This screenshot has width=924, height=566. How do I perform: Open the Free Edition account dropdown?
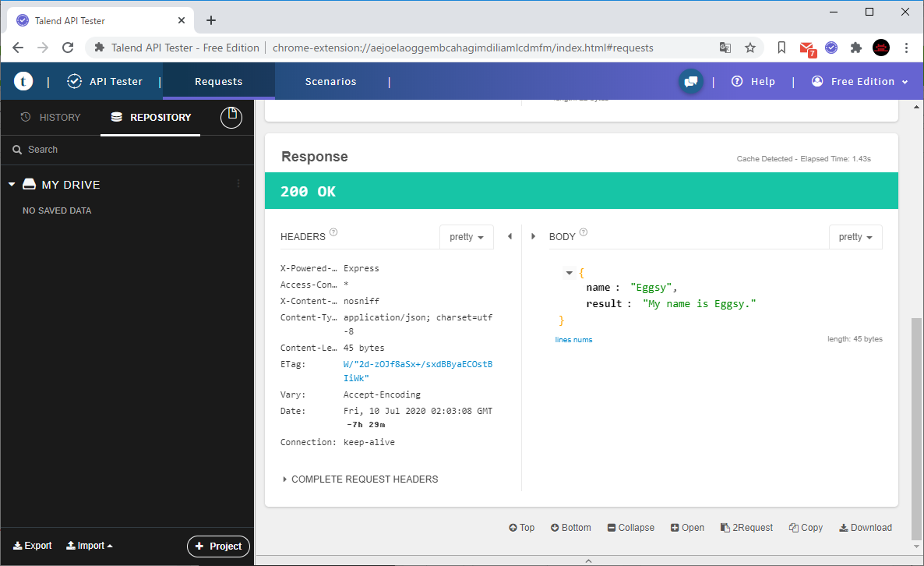click(x=860, y=81)
